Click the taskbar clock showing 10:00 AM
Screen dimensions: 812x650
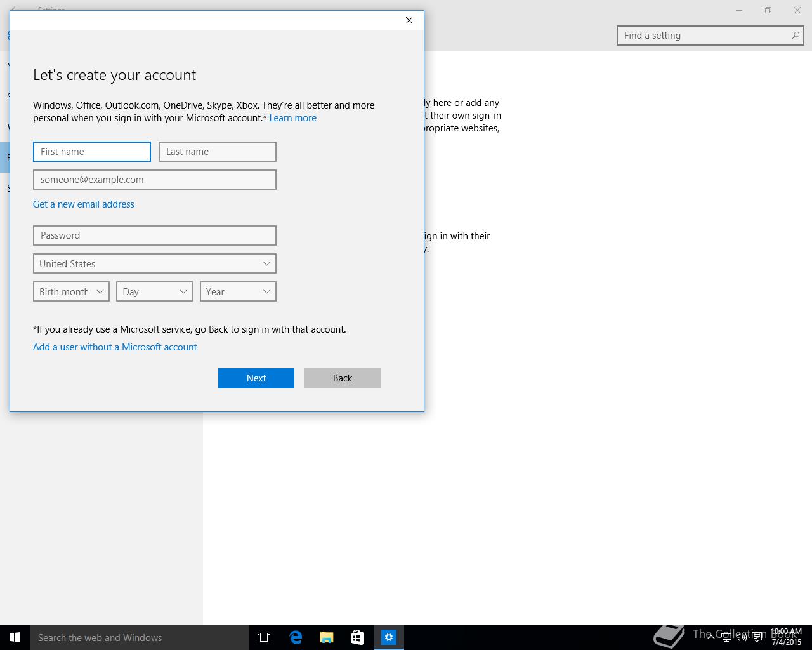[x=787, y=637]
